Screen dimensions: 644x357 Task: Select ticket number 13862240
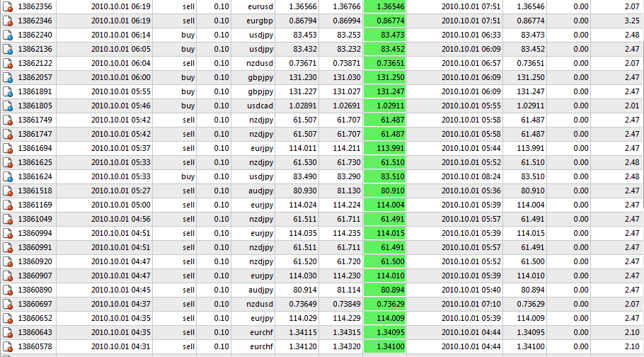35,35
